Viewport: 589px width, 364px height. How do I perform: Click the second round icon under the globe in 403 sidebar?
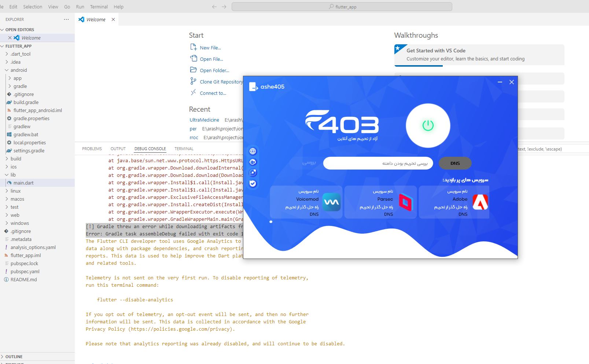(x=253, y=162)
